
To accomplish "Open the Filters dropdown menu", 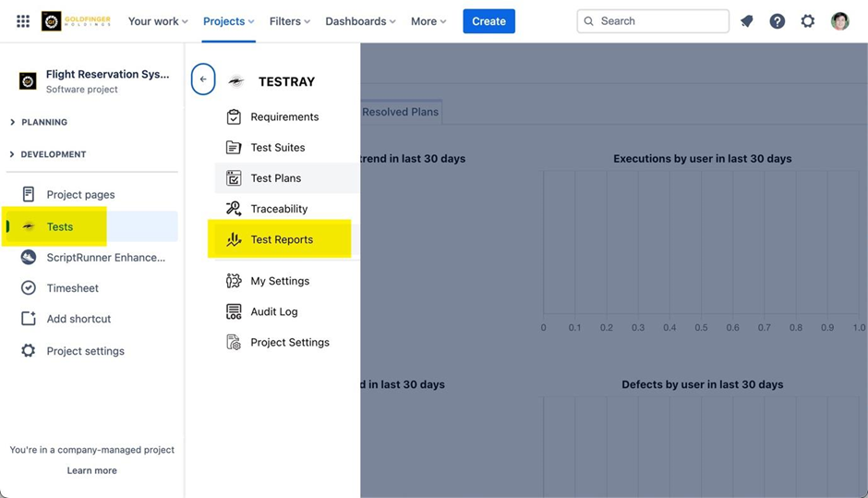I will (x=289, y=21).
